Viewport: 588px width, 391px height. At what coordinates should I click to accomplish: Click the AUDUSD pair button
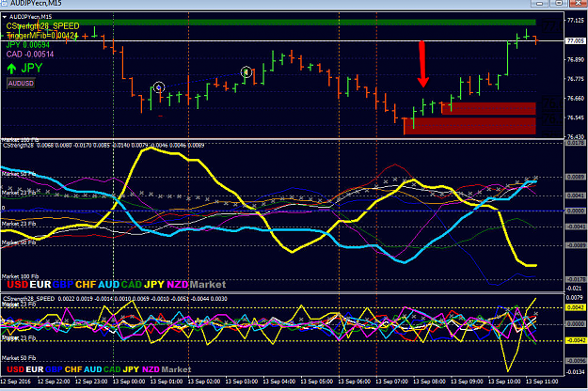tap(21, 83)
